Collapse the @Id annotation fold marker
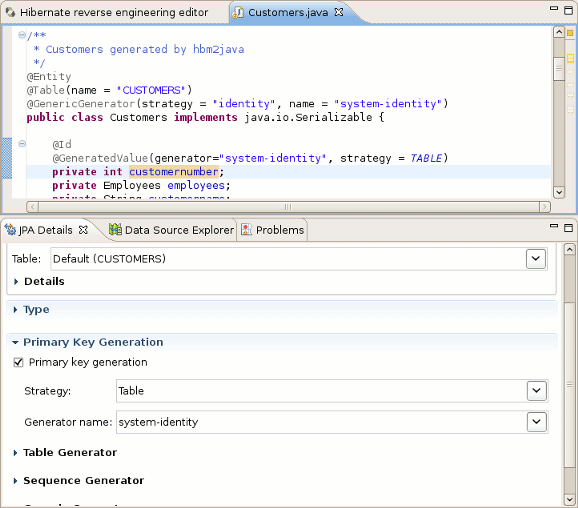The height and width of the screenshot is (508, 578). coord(22,143)
